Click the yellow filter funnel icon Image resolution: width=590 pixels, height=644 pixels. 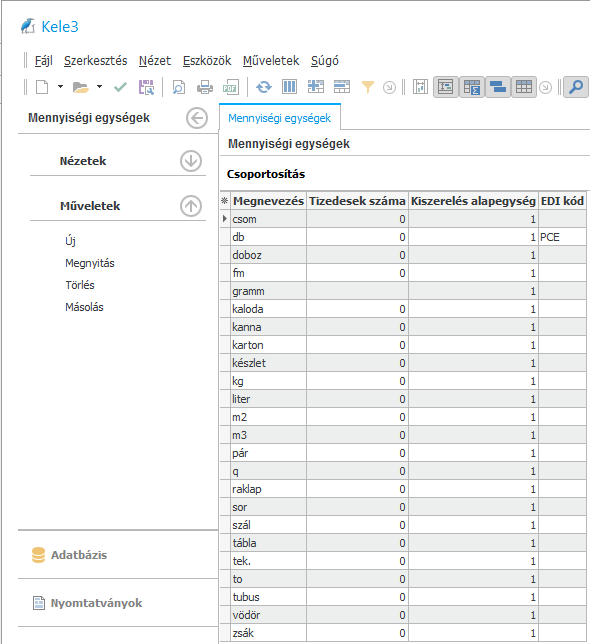tap(367, 87)
